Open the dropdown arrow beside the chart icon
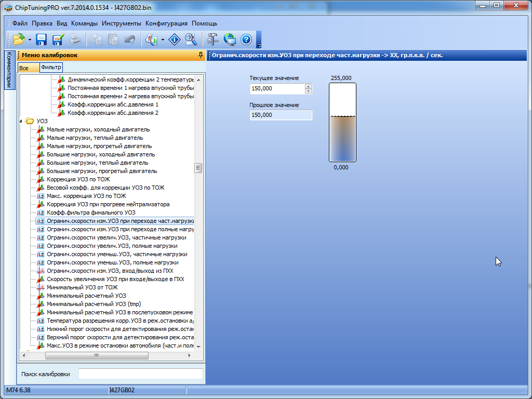 pyautogui.click(x=163, y=40)
